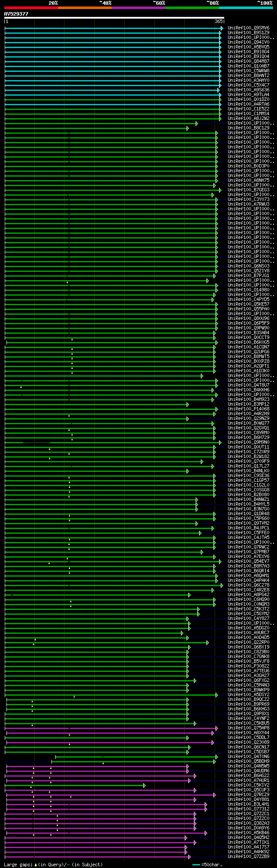
Task: Select hit UniRef100_Q10AB7
Action: click(248, 66)
